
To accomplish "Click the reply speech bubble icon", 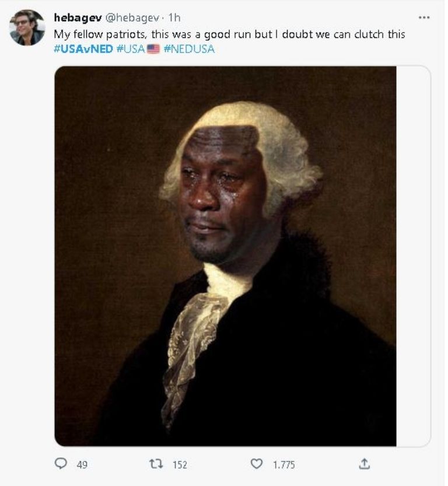I will (61, 464).
